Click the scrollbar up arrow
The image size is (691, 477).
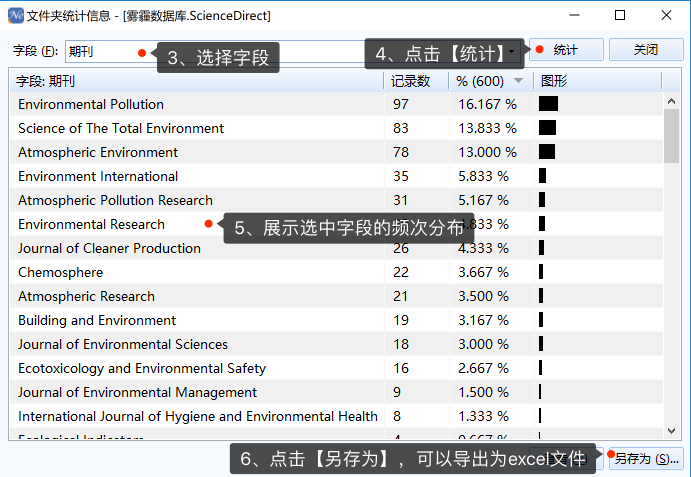point(671,101)
